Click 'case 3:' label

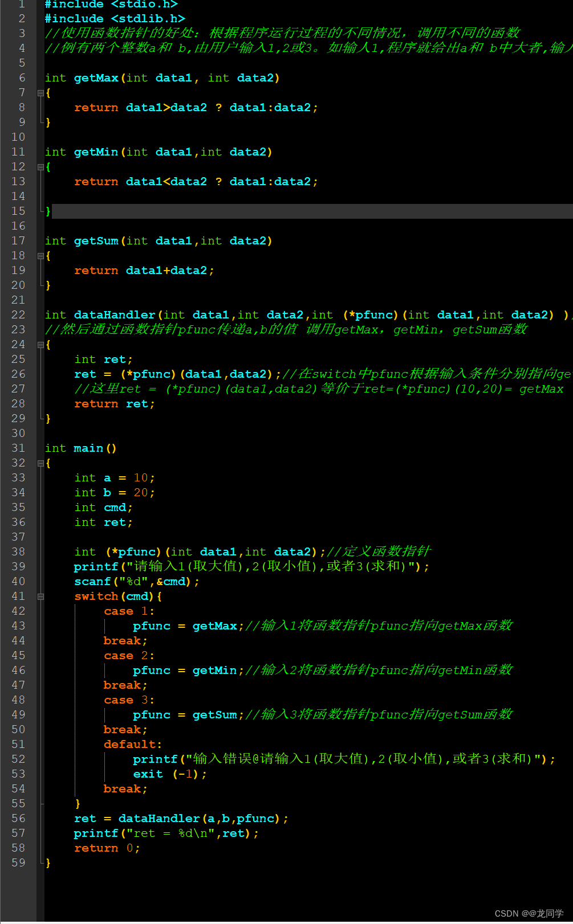[129, 700]
